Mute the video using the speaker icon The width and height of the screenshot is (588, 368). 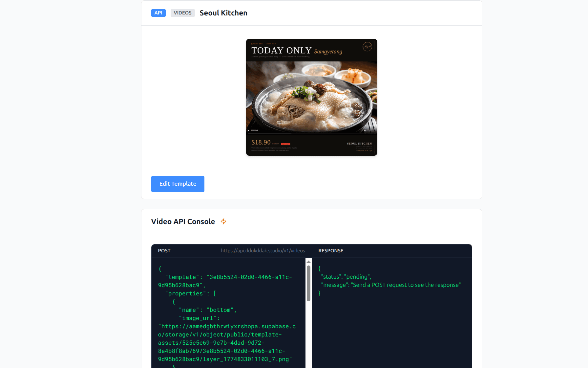[365, 130]
